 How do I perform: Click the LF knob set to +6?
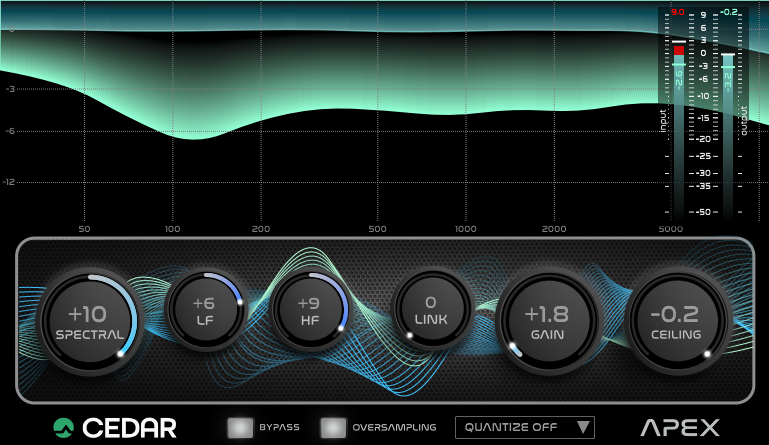click(x=204, y=309)
